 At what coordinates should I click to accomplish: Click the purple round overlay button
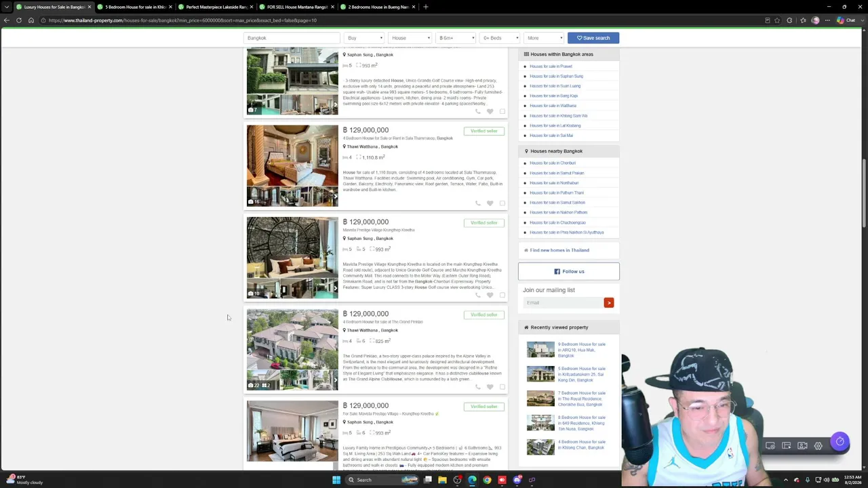[x=840, y=442]
